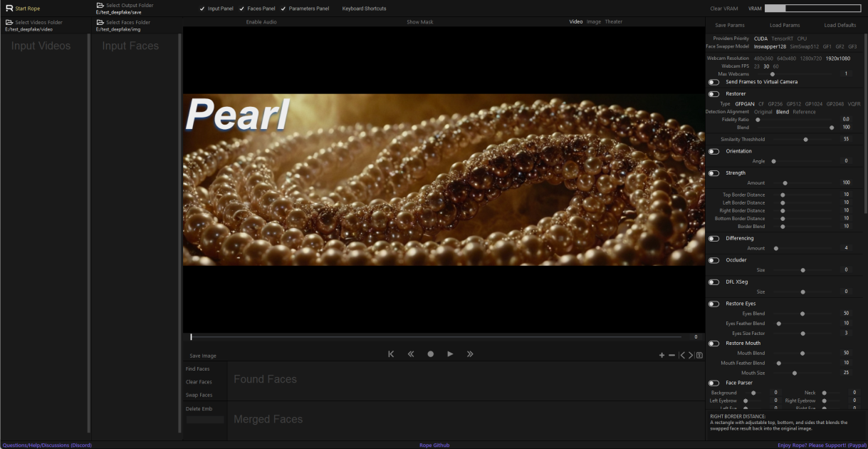The width and height of the screenshot is (868, 449).
Task: Click the fast-forward double-arrow button
Action: click(470, 354)
